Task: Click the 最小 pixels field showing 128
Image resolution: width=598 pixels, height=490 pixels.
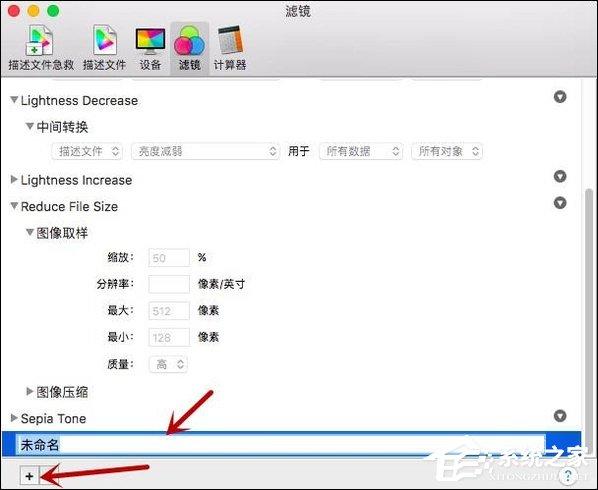Action: 169,337
